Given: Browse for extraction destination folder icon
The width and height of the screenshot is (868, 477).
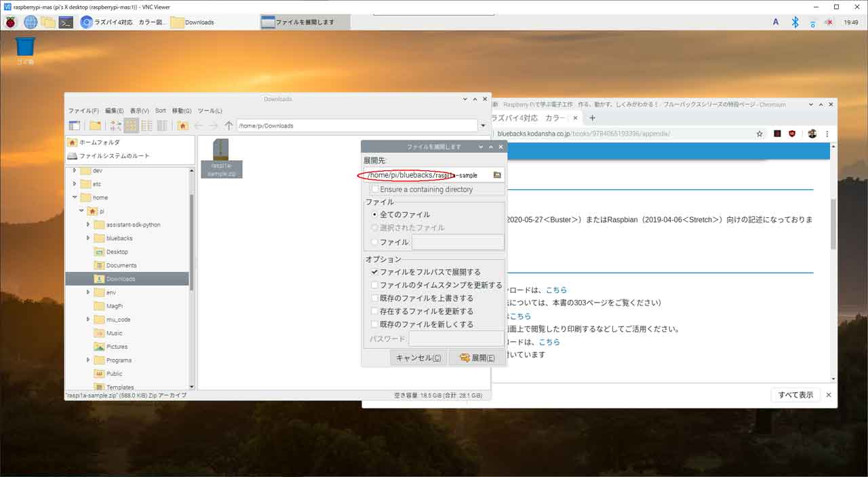Looking at the screenshot, I should 497,175.
